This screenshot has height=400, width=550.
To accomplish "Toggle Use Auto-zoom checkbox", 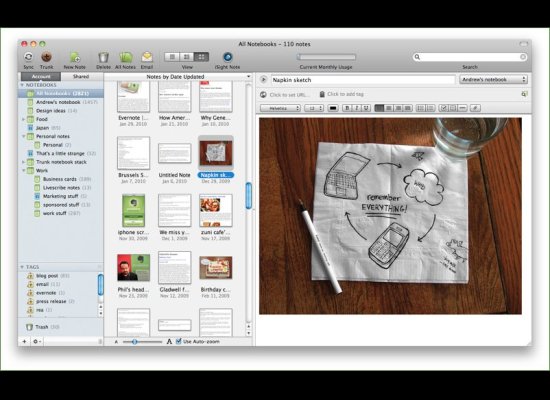I will coord(179,341).
